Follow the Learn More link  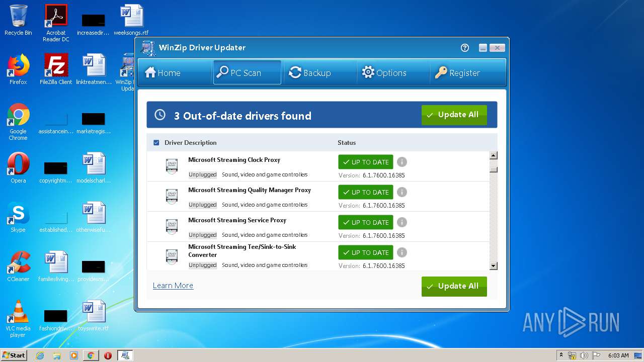(173, 286)
